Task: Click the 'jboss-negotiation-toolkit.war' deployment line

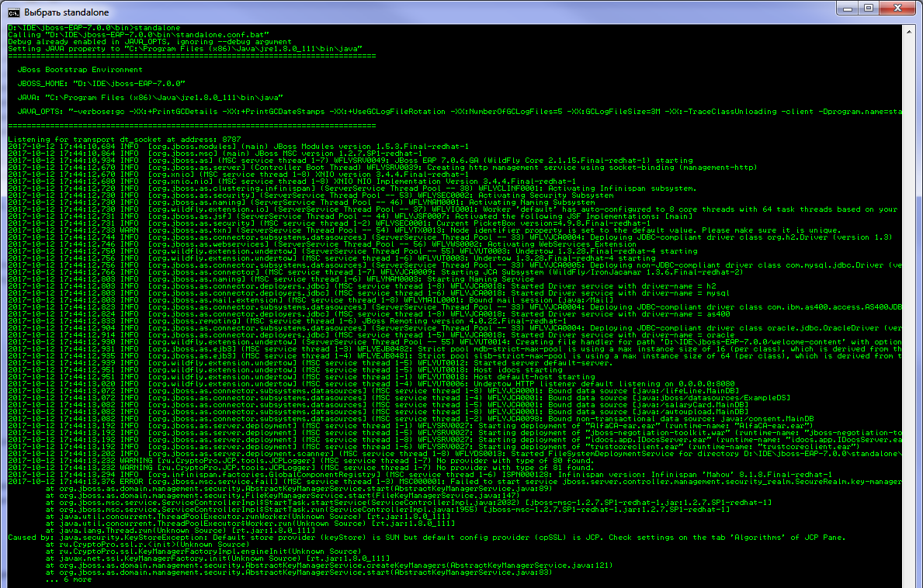Action: click(454, 433)
